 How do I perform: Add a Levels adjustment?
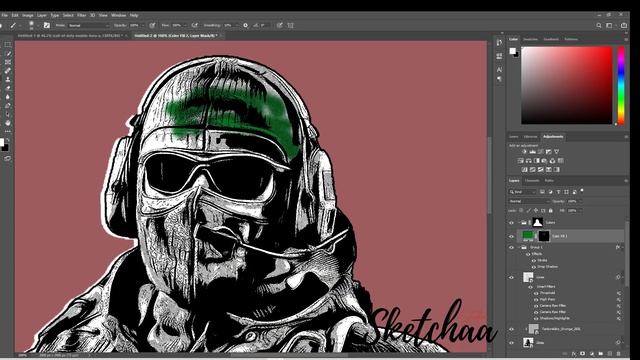pos(533,151)
